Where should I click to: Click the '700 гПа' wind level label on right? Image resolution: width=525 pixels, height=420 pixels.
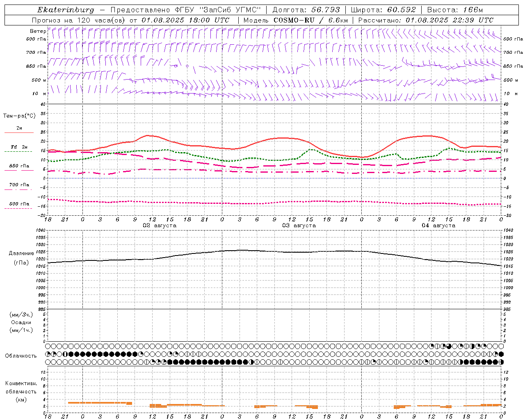513,52
